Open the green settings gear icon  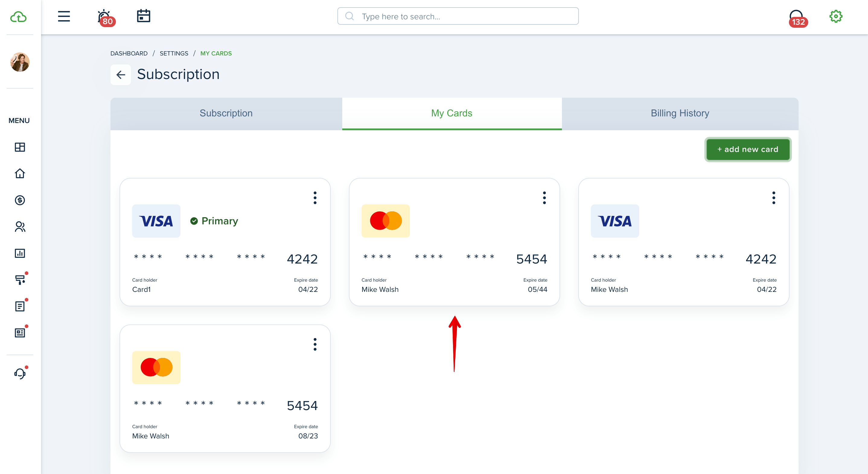point(836,16)
